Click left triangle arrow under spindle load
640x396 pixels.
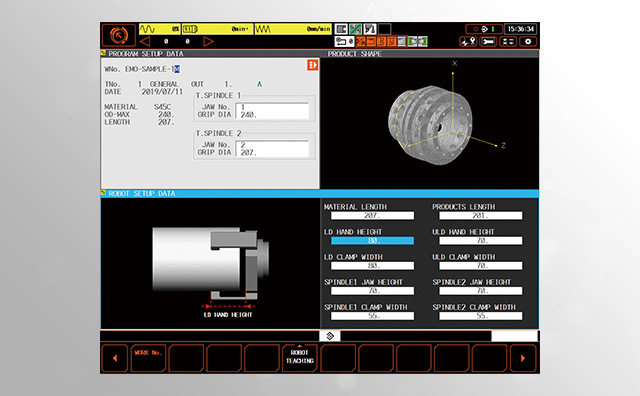point(145,41)
